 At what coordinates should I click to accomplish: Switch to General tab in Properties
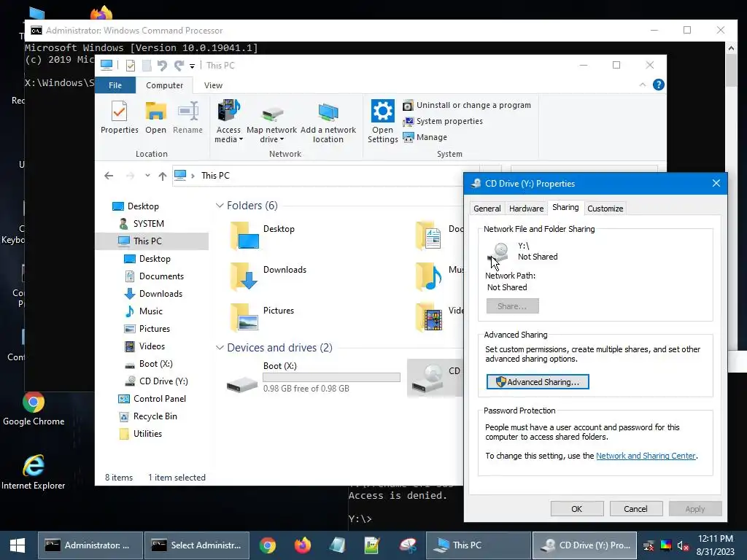tap(487, 209)
